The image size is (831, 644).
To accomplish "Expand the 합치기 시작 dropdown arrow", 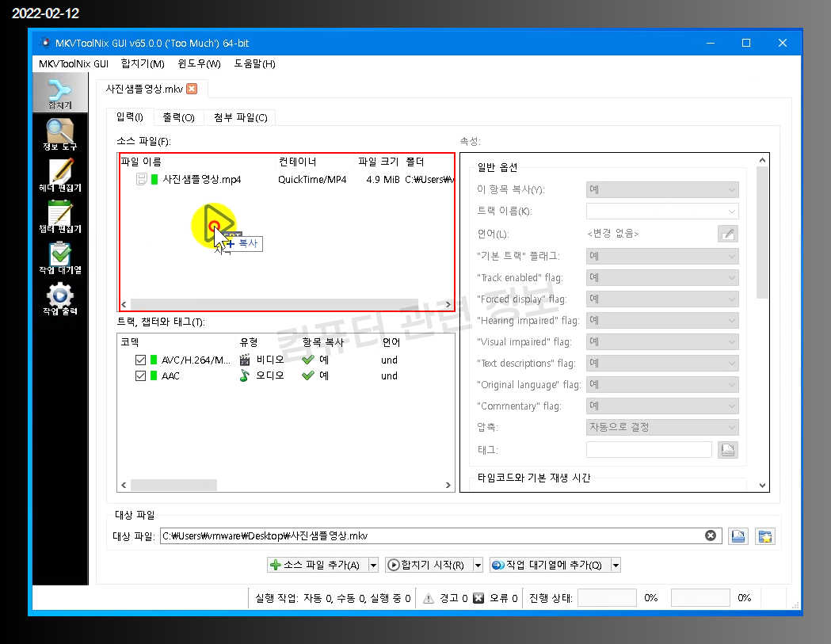I will click(x=478, y=566).
